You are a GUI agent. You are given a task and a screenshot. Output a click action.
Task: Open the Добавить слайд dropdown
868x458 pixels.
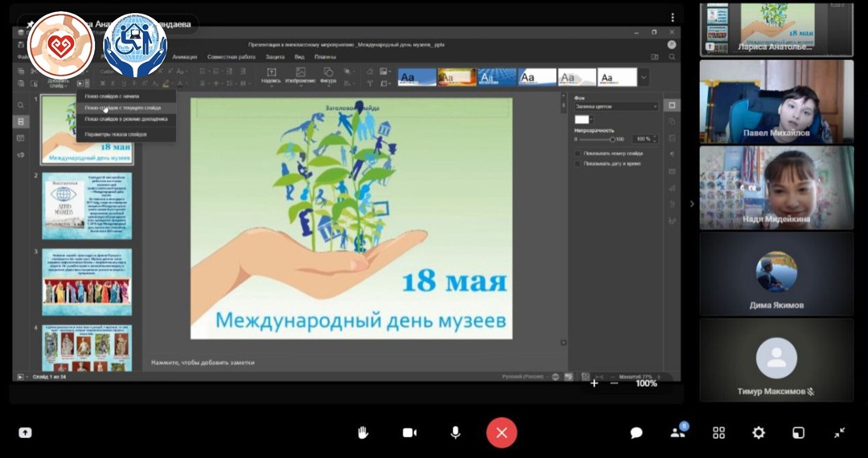58,84
